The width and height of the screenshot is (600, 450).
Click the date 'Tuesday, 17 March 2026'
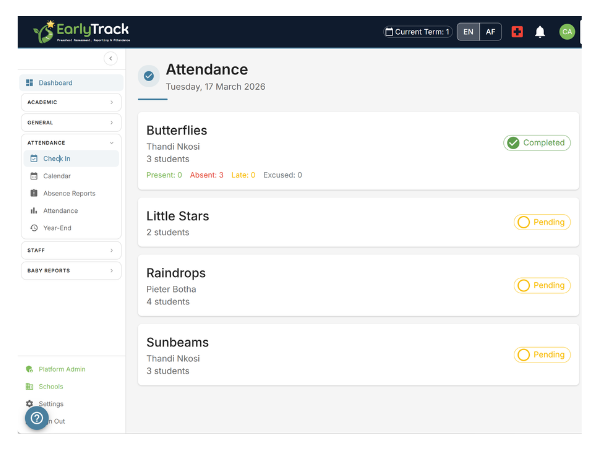tap(215, 87)
